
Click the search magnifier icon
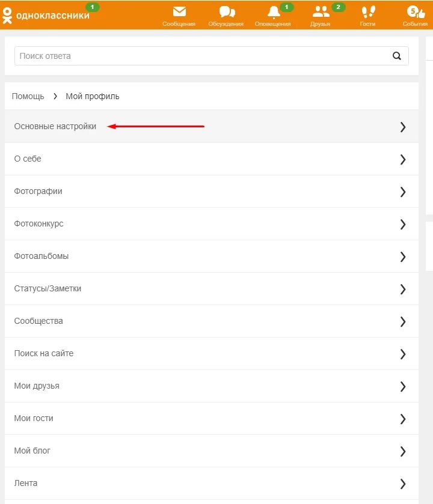pyautogui.click(x=396, y=56)
